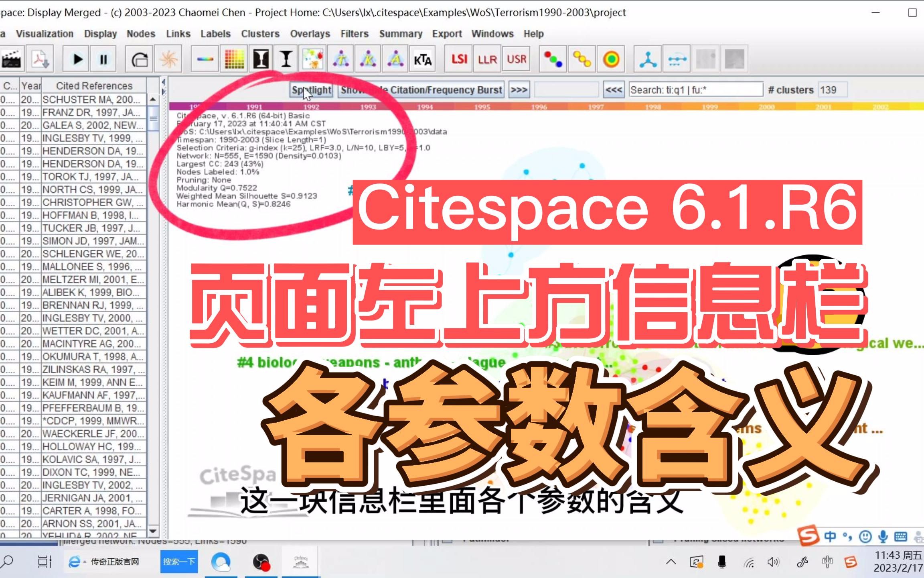
Task: Export the view as PDF with the toolbar icon
Action: [40, 59]
